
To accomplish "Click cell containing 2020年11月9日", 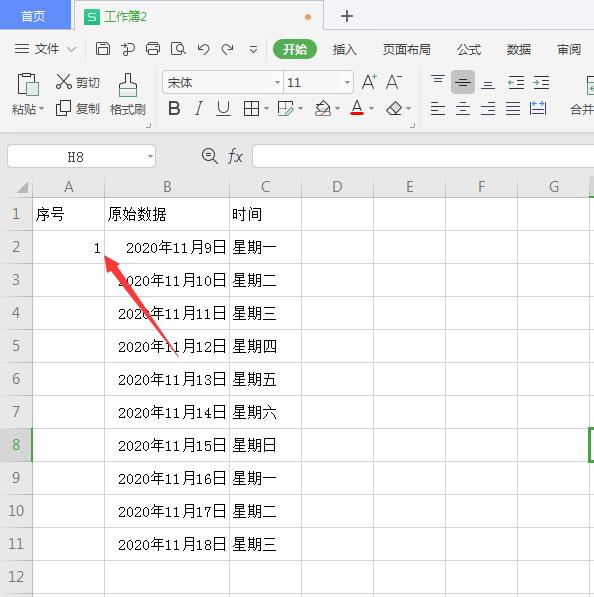I will [167, 247].
